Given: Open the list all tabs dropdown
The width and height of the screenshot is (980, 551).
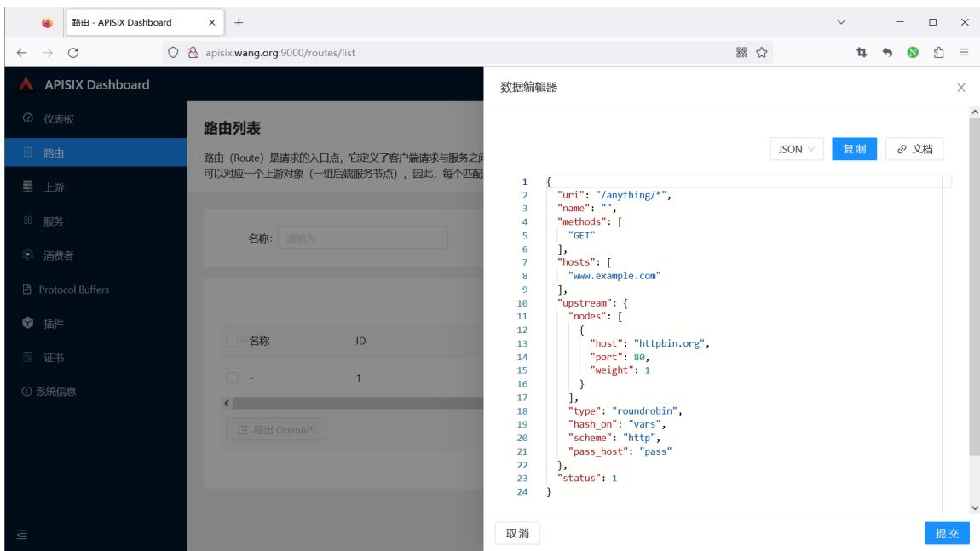Looking at the screenshot, I should pos(841,22).
